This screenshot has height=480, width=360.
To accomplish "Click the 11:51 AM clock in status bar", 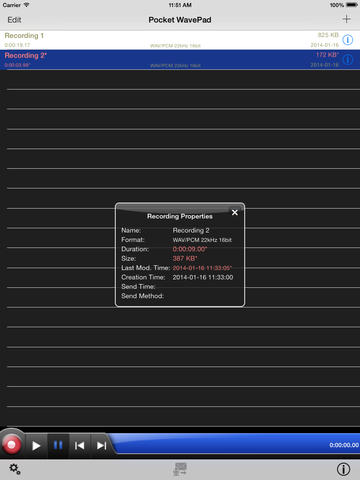I will coord(180,5).
